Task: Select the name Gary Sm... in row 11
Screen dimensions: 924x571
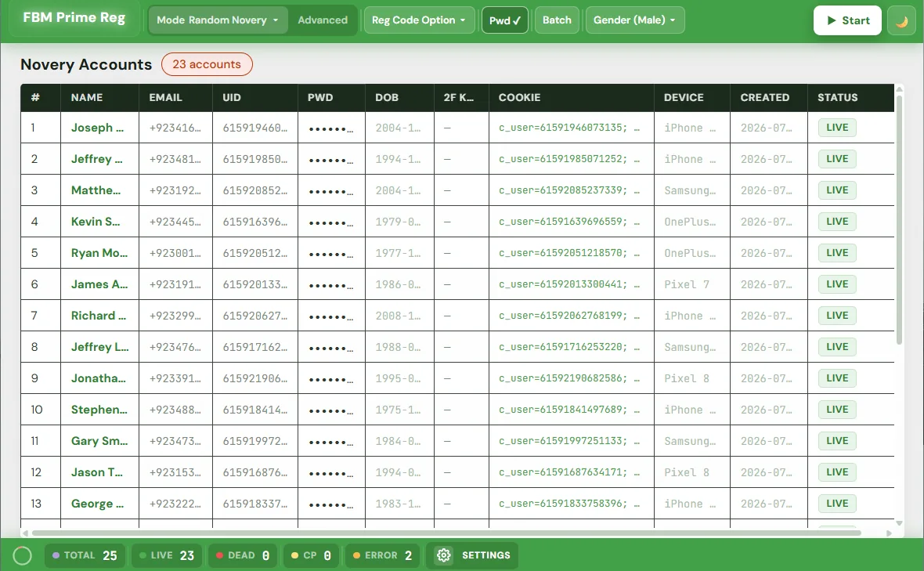Action: point(99,441)
